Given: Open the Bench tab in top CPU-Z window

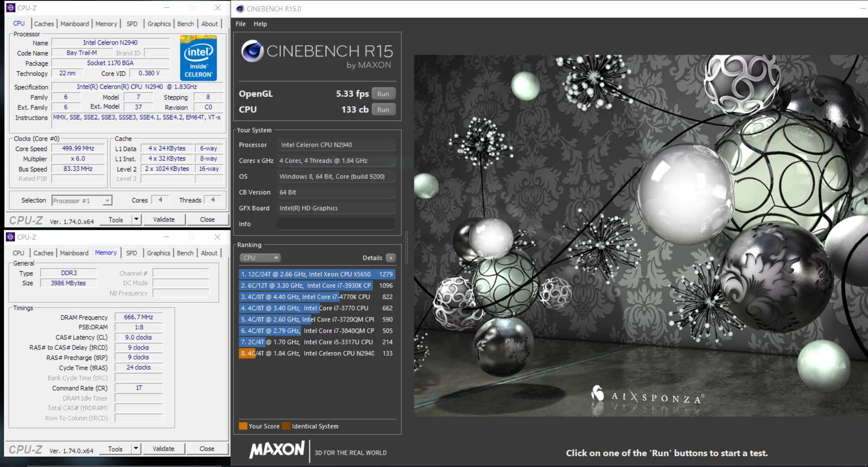Looking at the screenshot, I should (185, 24).
